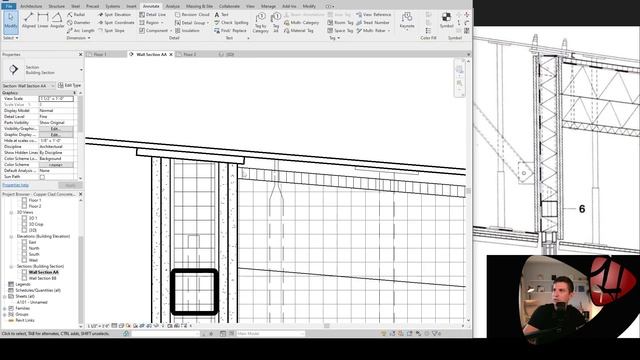Place a Spot Coordinate
This screenshot has width=640, height=360.
pos(116,22)
